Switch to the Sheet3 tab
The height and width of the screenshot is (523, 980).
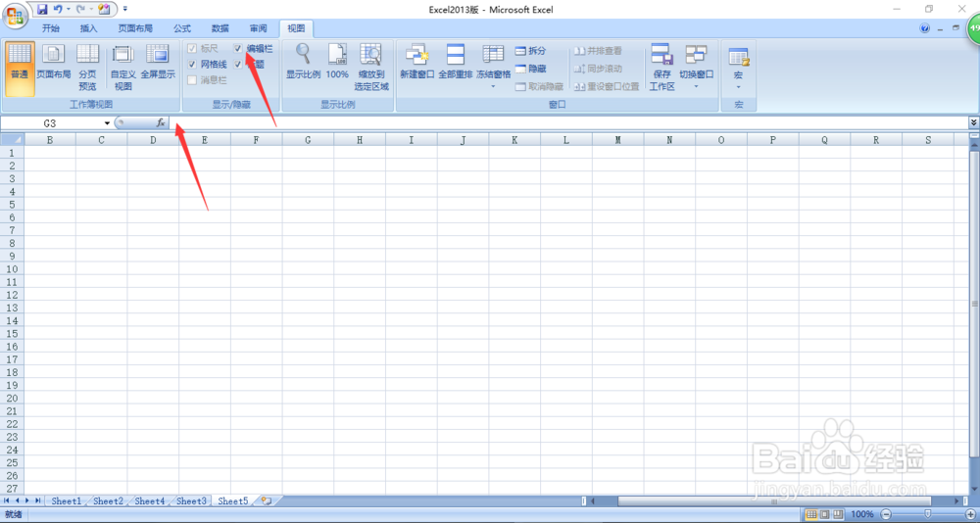191,501
